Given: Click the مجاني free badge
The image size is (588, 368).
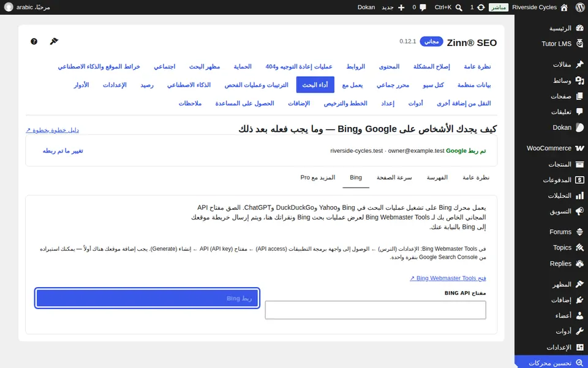Looking at the screenshot, I should tap(432, 41).
